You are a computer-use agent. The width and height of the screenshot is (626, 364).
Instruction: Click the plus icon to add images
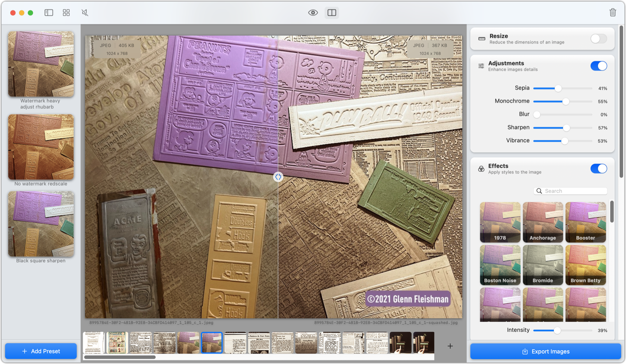pos(450,346)
